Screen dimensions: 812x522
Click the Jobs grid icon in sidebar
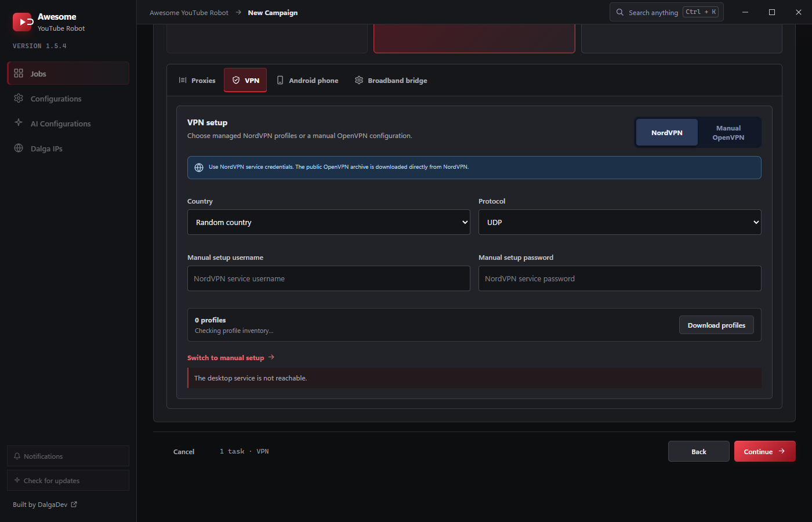(x=19, y=74)
